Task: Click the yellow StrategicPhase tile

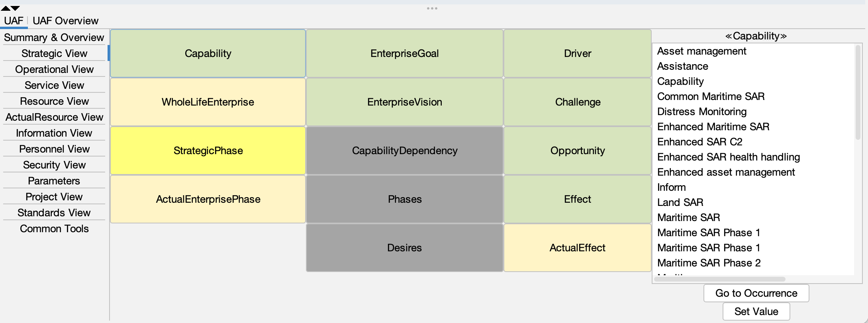Action: pyautogui.click(x=208, y=151)
